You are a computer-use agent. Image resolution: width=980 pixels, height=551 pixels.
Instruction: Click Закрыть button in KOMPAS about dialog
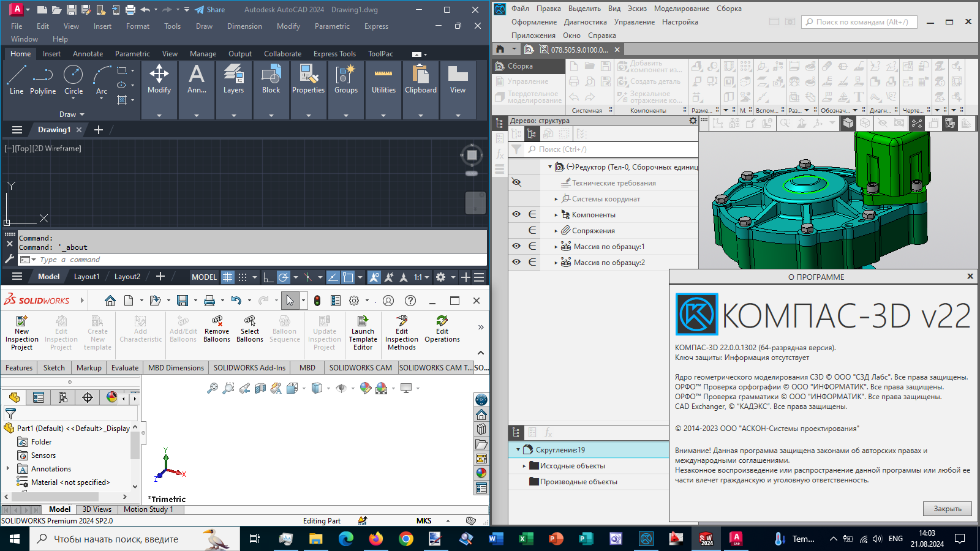pyautogui.click(x=948, y=509)
